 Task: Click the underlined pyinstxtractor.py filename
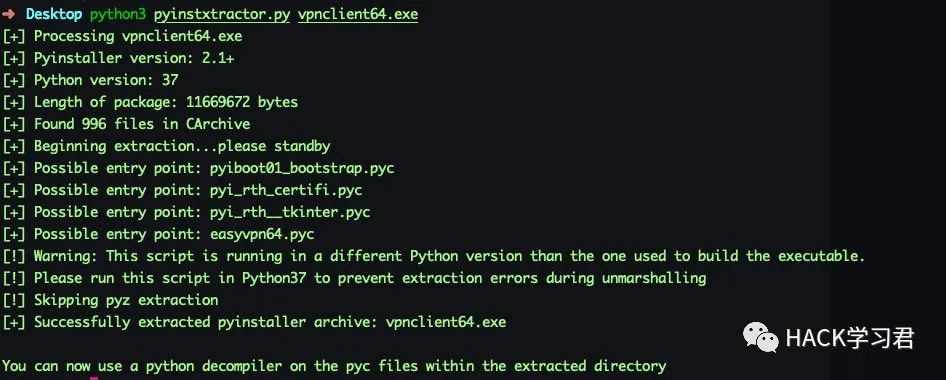click(x=222, y=14)
